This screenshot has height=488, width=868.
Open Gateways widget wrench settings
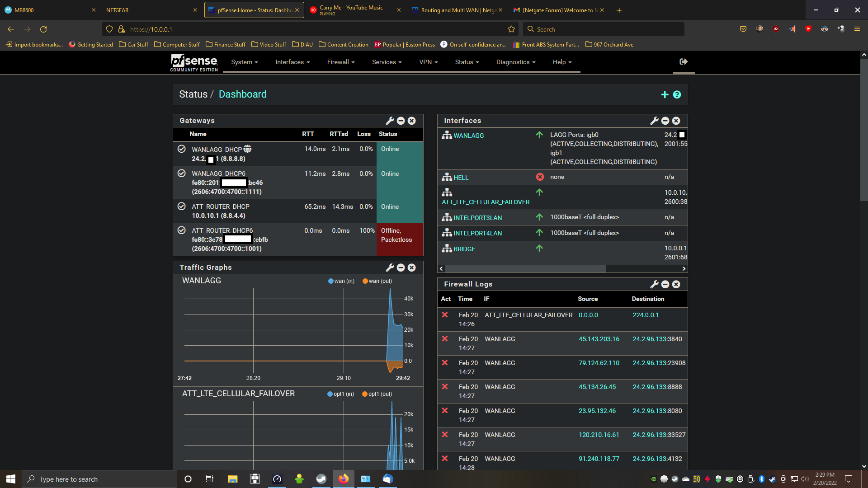point(390,121)
